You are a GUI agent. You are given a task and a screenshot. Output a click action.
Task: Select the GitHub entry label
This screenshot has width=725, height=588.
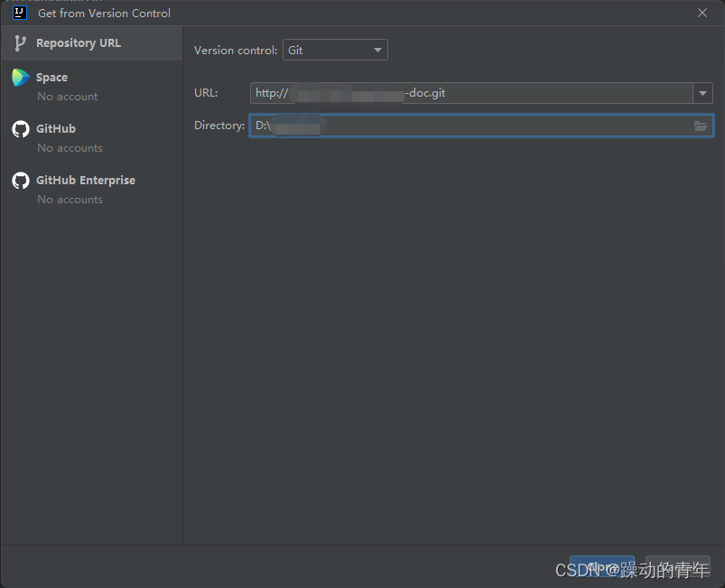click(56, 128)
